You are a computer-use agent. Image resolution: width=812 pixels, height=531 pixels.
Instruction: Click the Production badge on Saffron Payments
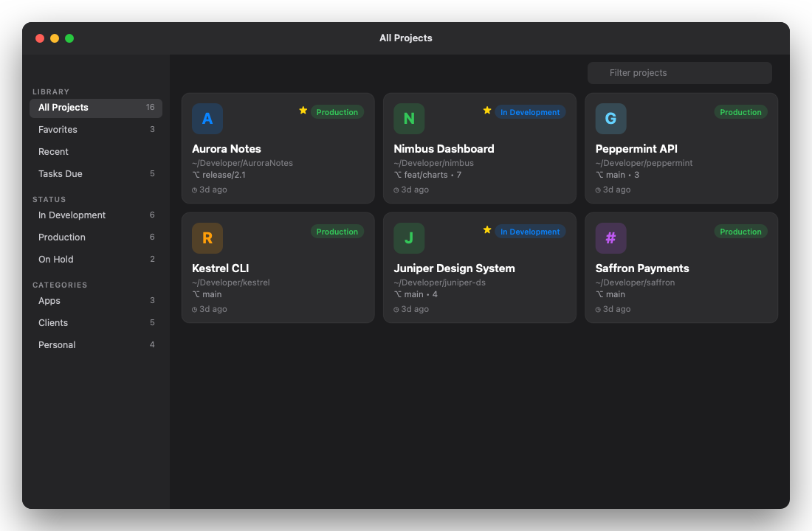tap(740, 232)
